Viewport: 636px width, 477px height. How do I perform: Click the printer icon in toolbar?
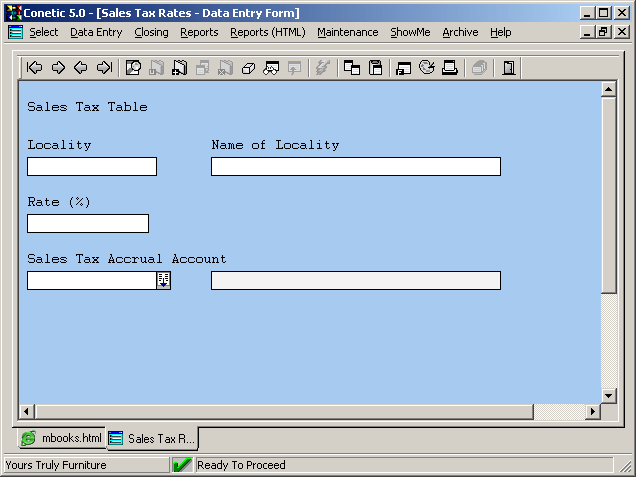click(450, 68)
